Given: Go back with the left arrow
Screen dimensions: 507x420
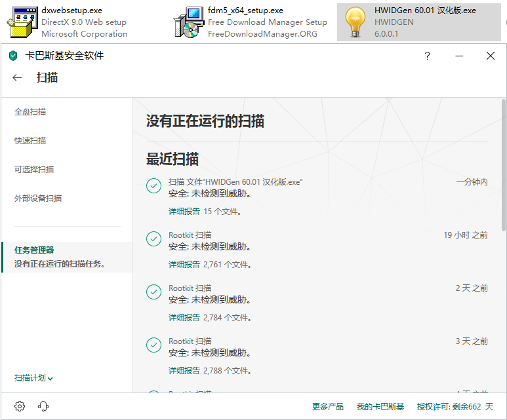Looking at the screenshot, I should [x=17, y=77].
